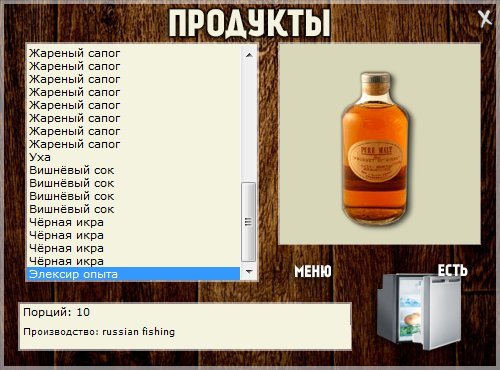Click the МЕНЮ button
The width and height of the screenshot is (500, 370).
(313, 271)
